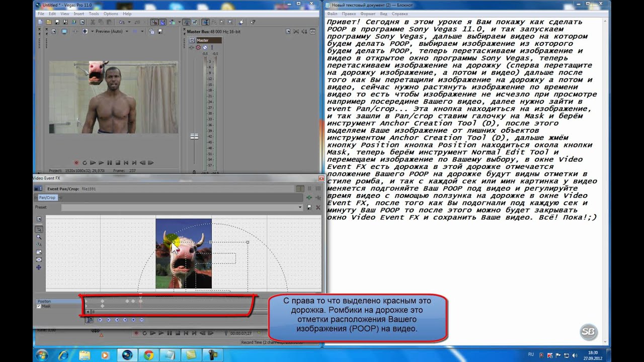Open project video properties in preview toolbar
The width and height of the screenshot is (644, 362).
[x=53, y=31]
